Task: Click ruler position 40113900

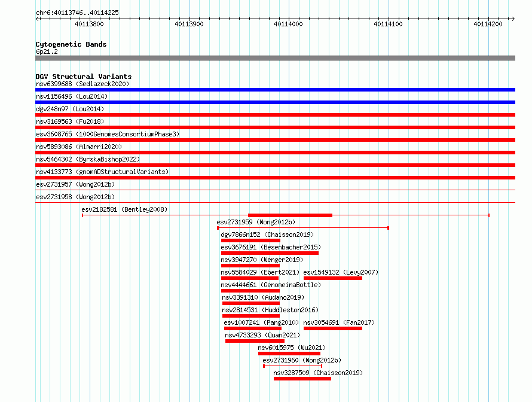Action: click(189, 24)
